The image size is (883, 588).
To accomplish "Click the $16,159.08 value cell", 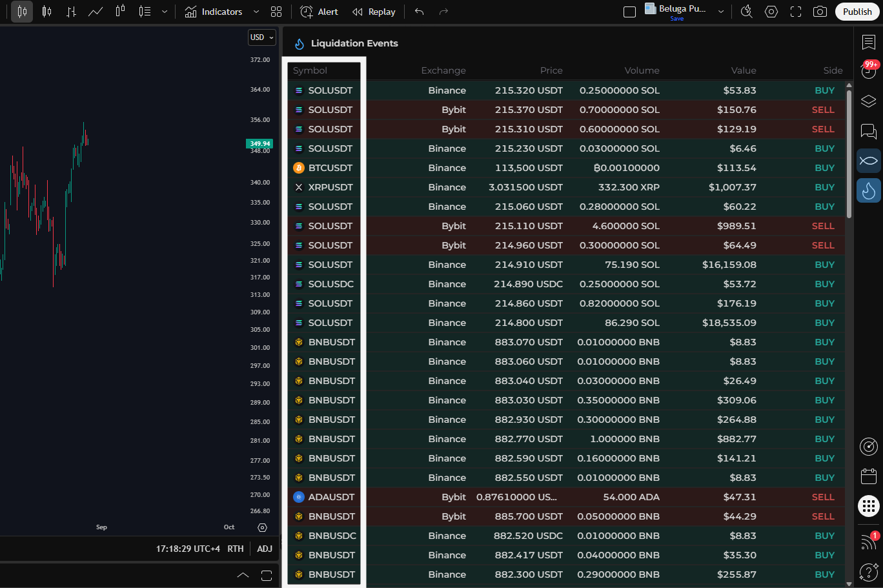I will (x=729, y=265).
